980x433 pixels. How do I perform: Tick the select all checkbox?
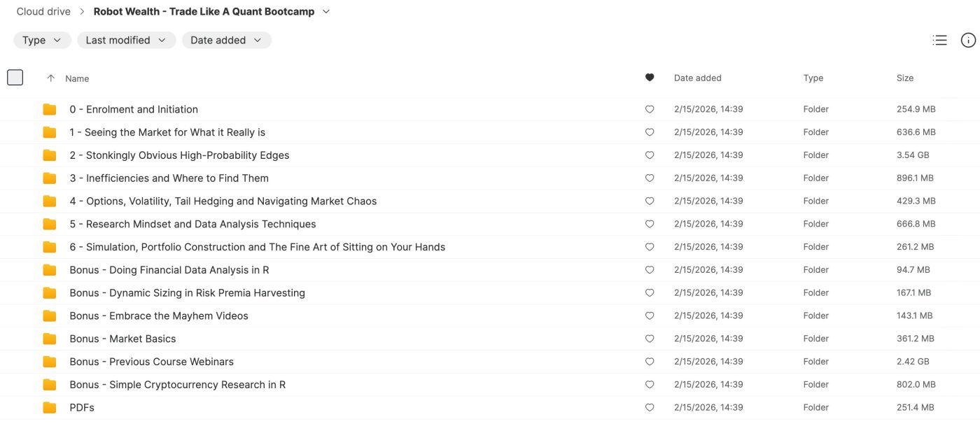15,78
